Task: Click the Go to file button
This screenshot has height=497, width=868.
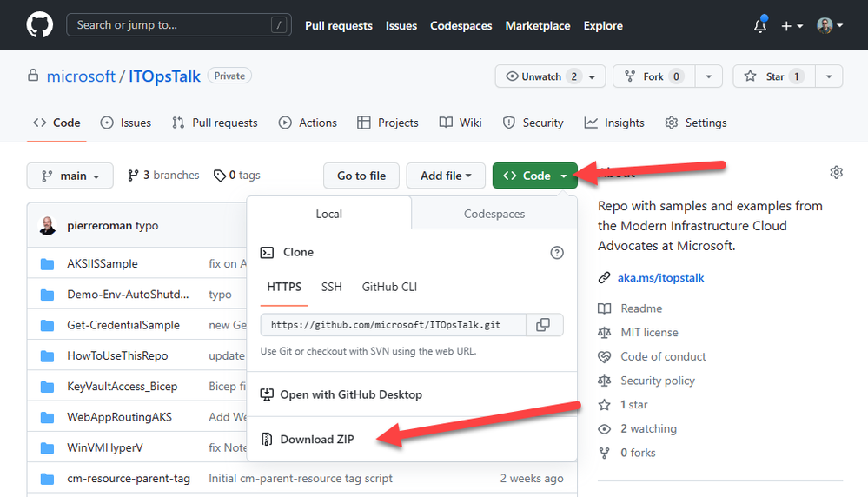Action: 361,176
